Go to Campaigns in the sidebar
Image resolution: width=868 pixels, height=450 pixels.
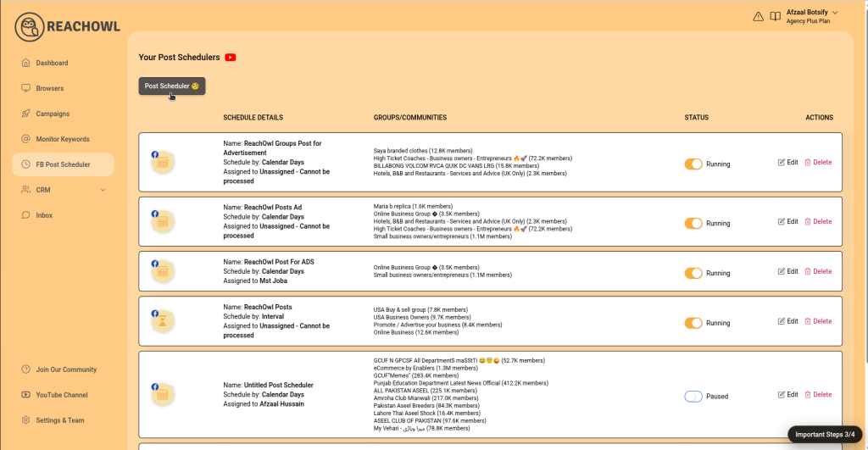click(x=52, y=114)
